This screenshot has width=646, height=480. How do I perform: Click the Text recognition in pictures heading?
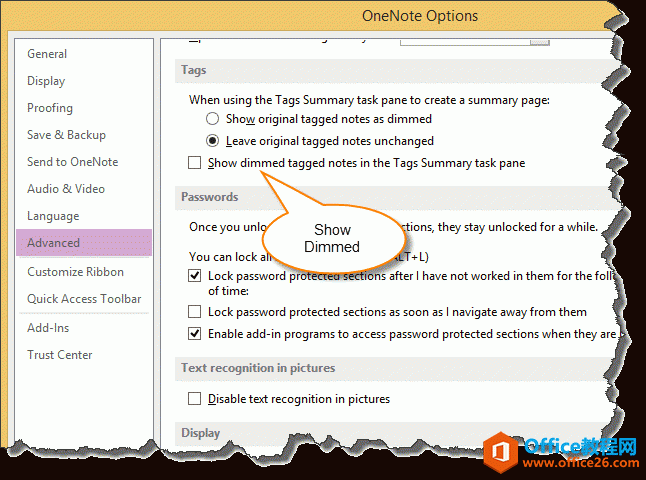click(x=258, y=368)
